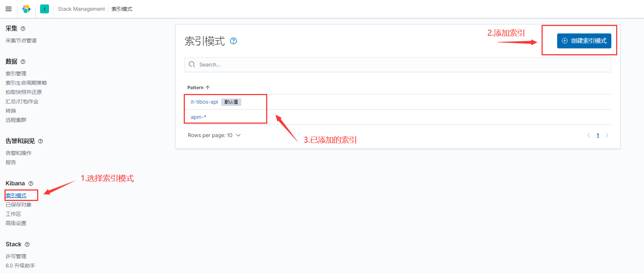Open 8.0 升级助手 in sidebar

[x=20, y=266]
